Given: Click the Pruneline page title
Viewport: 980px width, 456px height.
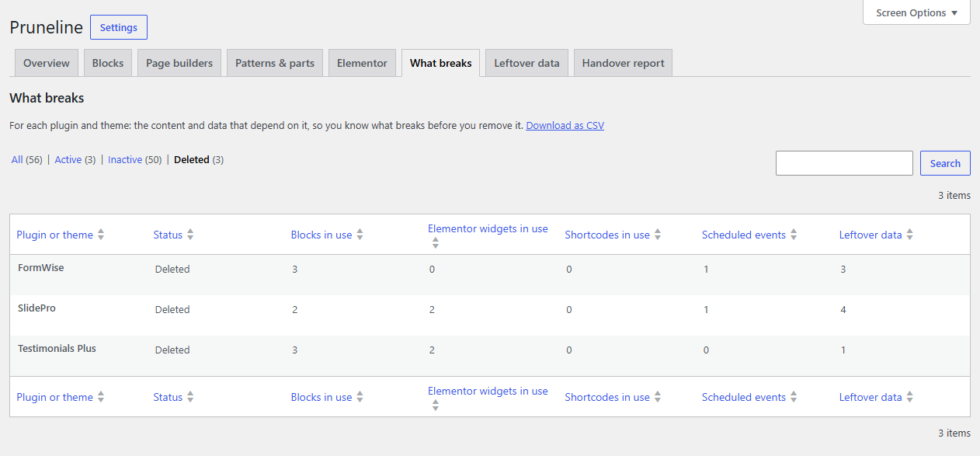Looking at the screenshot, I should (46, 27).
